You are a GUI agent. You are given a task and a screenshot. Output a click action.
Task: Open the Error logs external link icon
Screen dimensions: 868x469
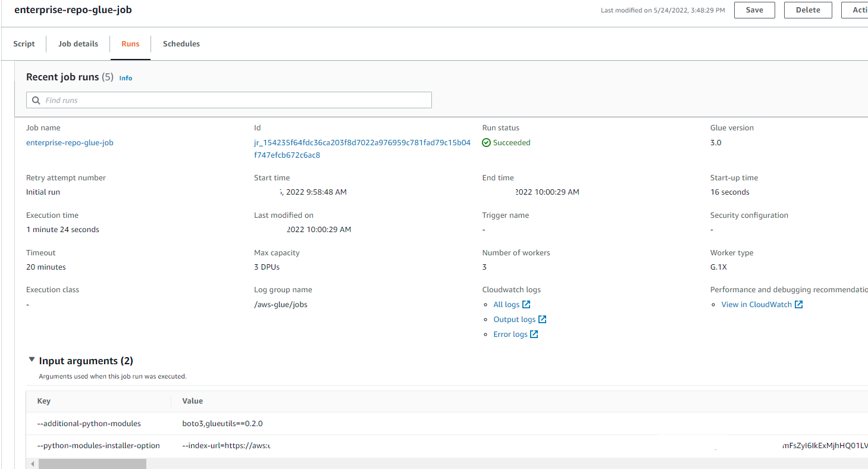click(534, 334)
